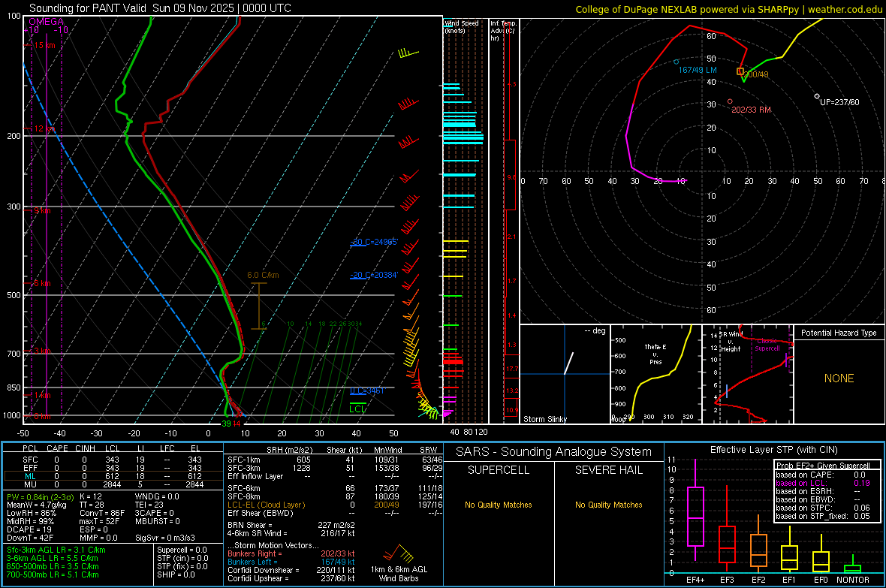Click the magenta EF4+ box plot

[x=695, y=517]
